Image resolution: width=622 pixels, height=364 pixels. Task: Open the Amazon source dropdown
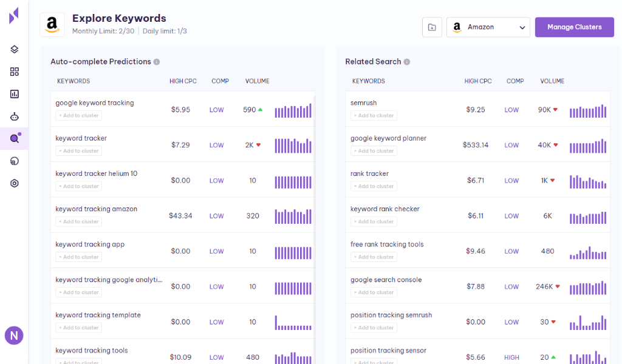coord(488,27)
